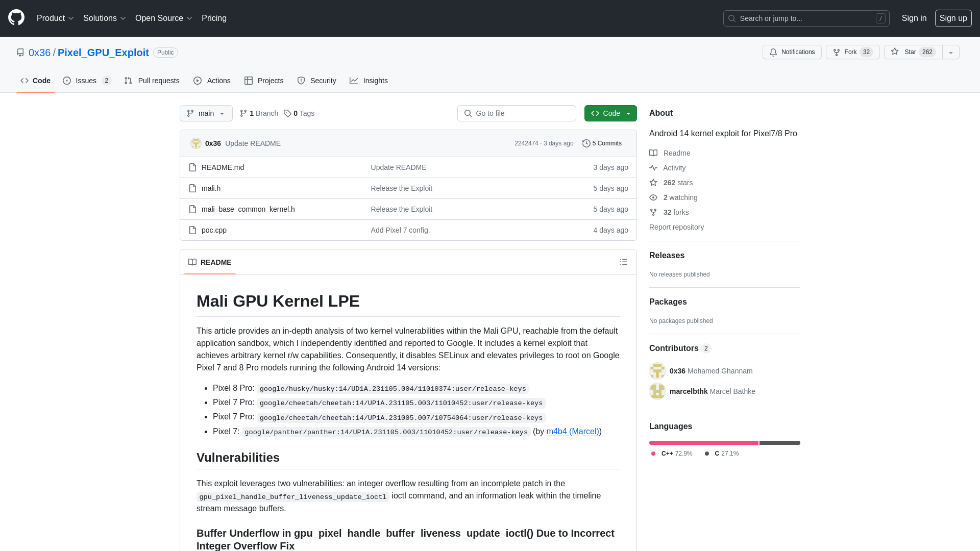
Task: Switch to the Projects tab
Action: click(x=264, y=81)
